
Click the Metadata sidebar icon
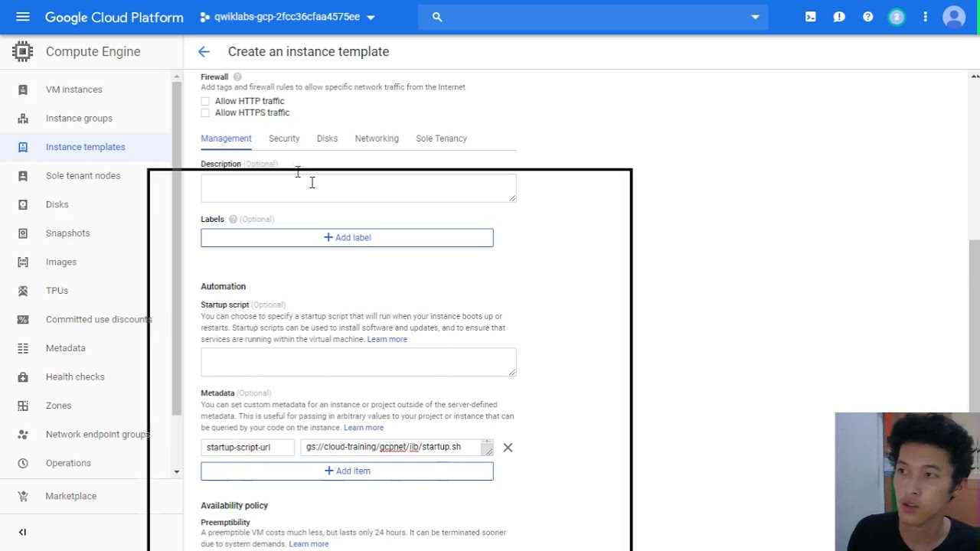click(23, 348)
